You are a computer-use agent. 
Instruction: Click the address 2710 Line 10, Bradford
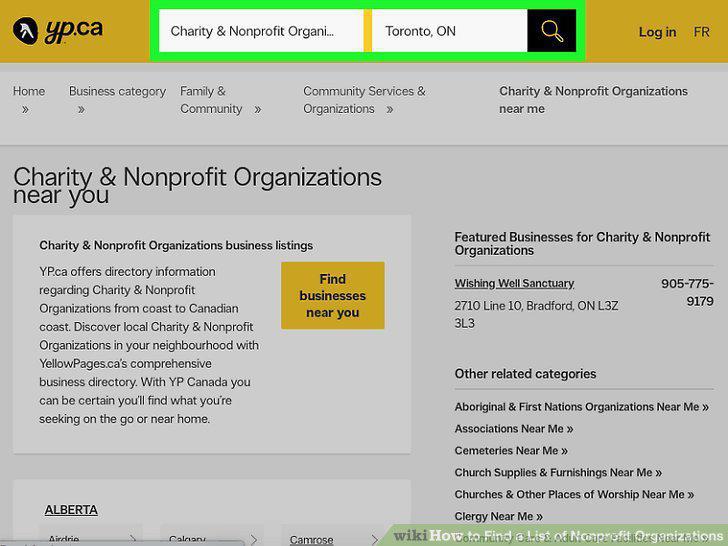click(536, 314)
